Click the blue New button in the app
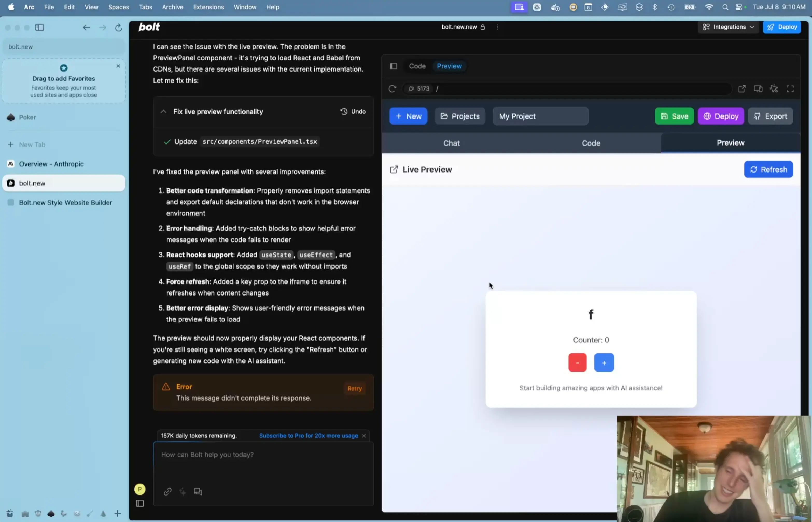 pos(408,116)
